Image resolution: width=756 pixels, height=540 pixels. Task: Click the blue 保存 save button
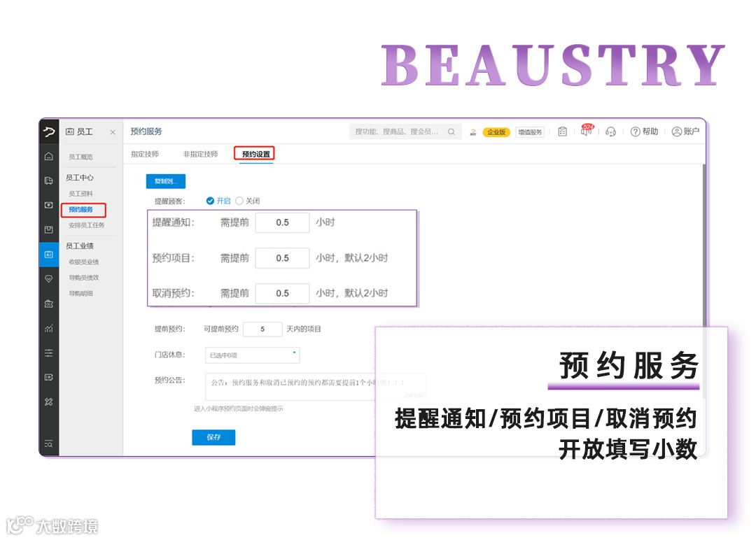click(213, 437)
